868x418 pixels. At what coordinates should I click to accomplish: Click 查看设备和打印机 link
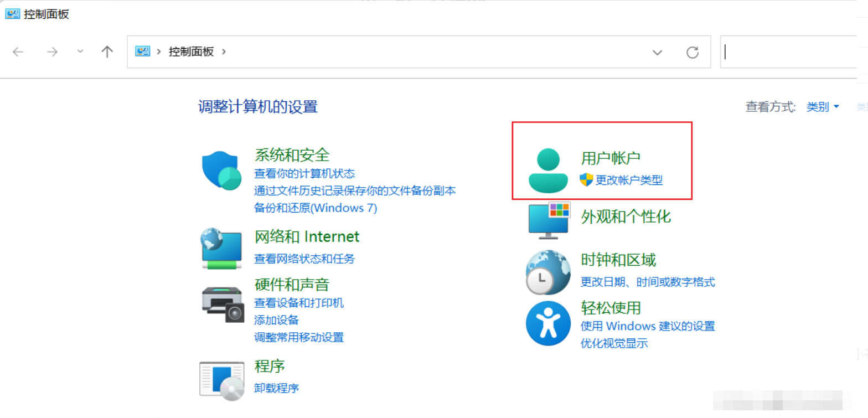pyautogui.click(x=298, y=303)
